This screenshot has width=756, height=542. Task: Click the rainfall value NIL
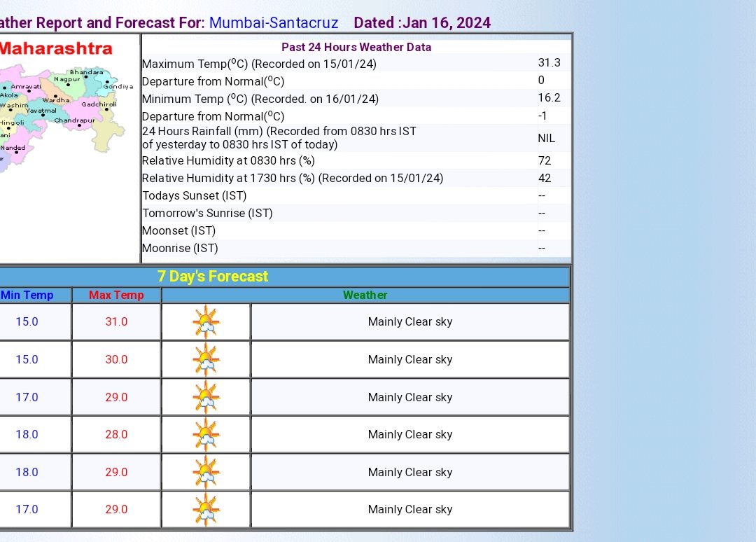(546, 139)
